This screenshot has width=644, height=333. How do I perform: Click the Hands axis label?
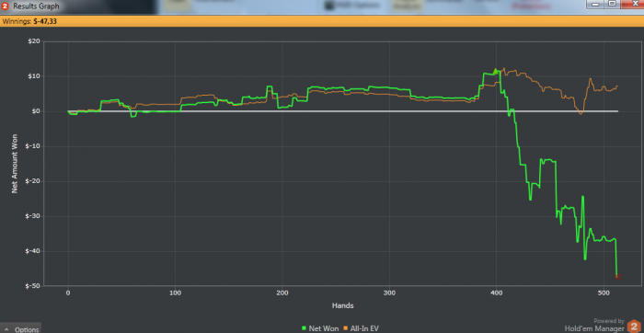click(342, 305)
